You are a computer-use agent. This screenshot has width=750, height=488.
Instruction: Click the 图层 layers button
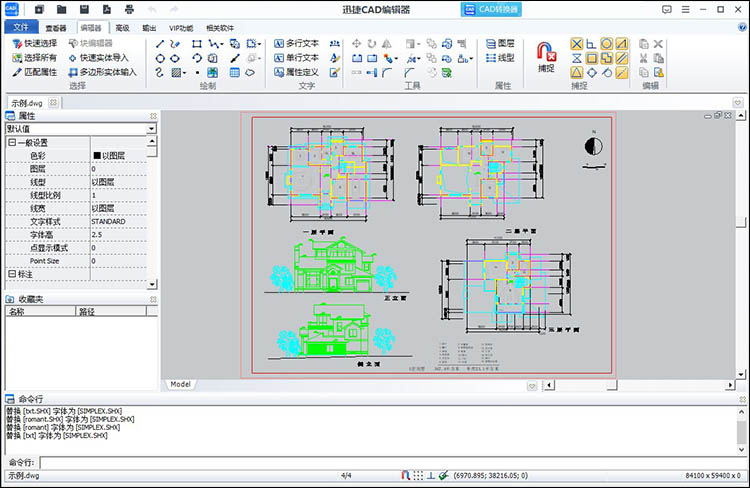500,44
